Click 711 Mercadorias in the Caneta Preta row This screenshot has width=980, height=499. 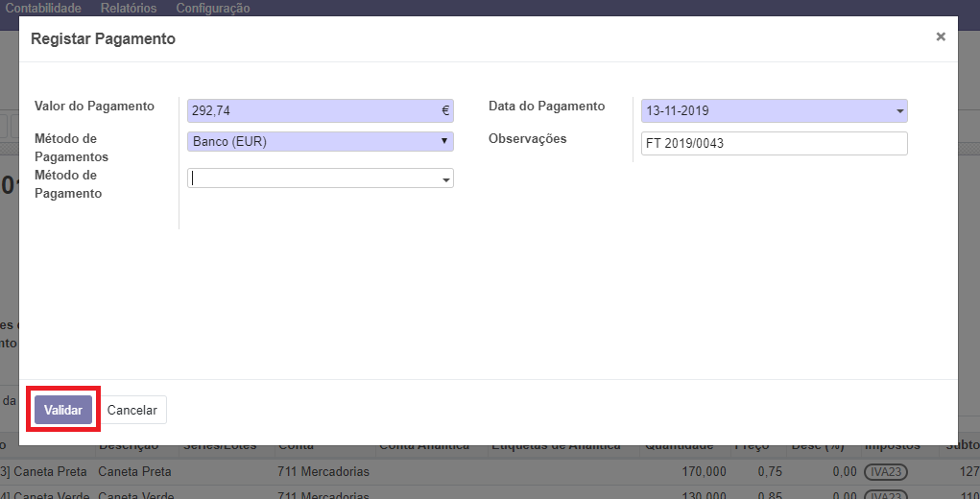tap(323, 472)
